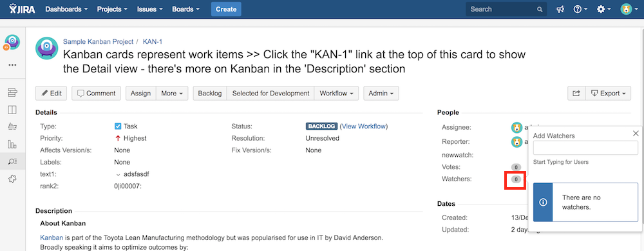
Task: Open the releases ship icon in sidebar
Action: [12, 126]
